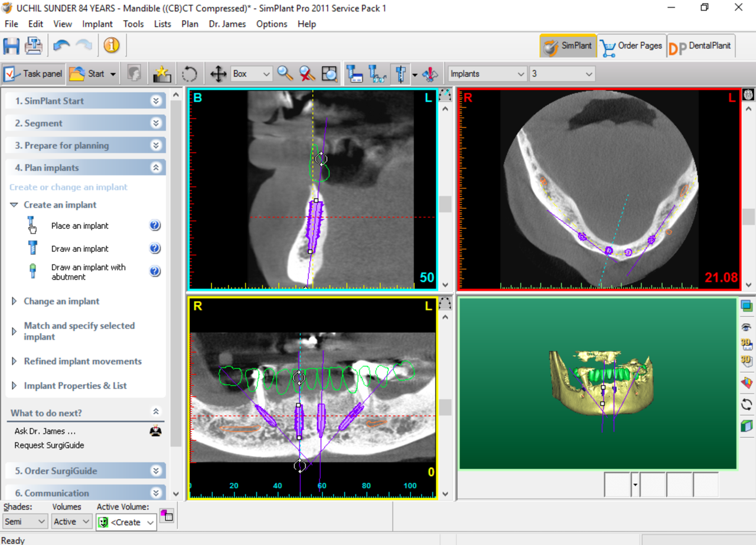Click the skull icon beside the axial view

pos(748,95)
